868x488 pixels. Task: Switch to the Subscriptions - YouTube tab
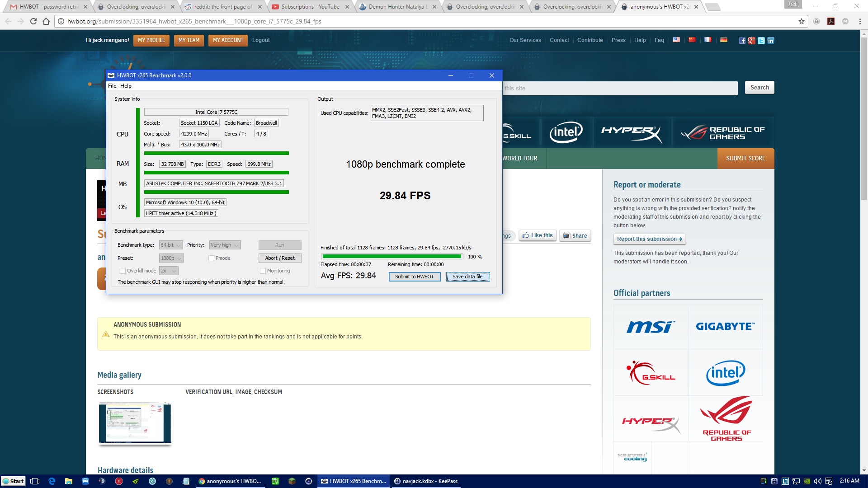(x=310, y=7)
